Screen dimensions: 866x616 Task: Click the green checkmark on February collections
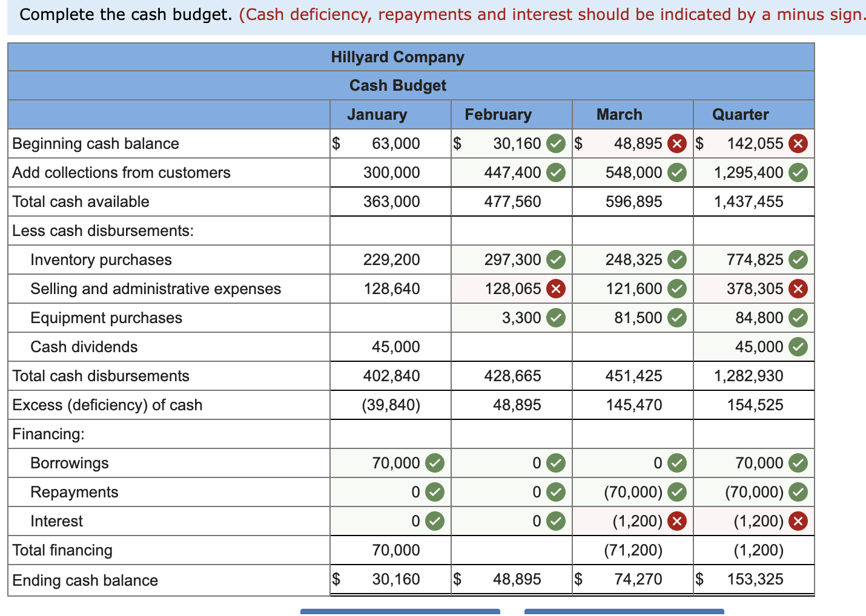[x=555, y=172]
